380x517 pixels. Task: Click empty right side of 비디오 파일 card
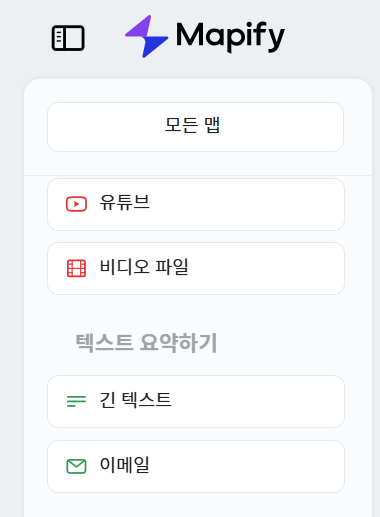tap(267, 269)
